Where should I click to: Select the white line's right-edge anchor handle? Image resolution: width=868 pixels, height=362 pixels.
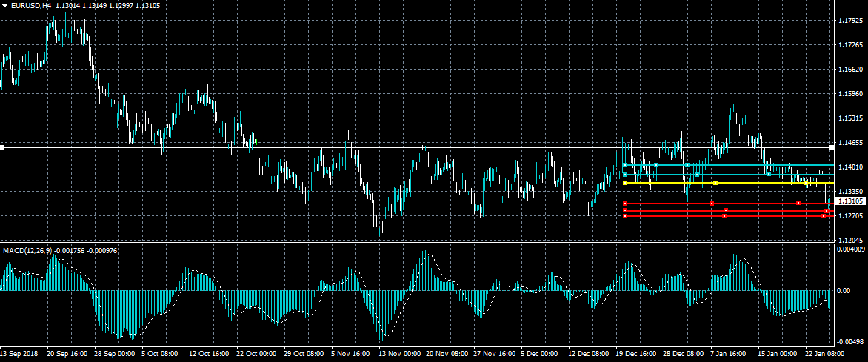coord(832,147)
